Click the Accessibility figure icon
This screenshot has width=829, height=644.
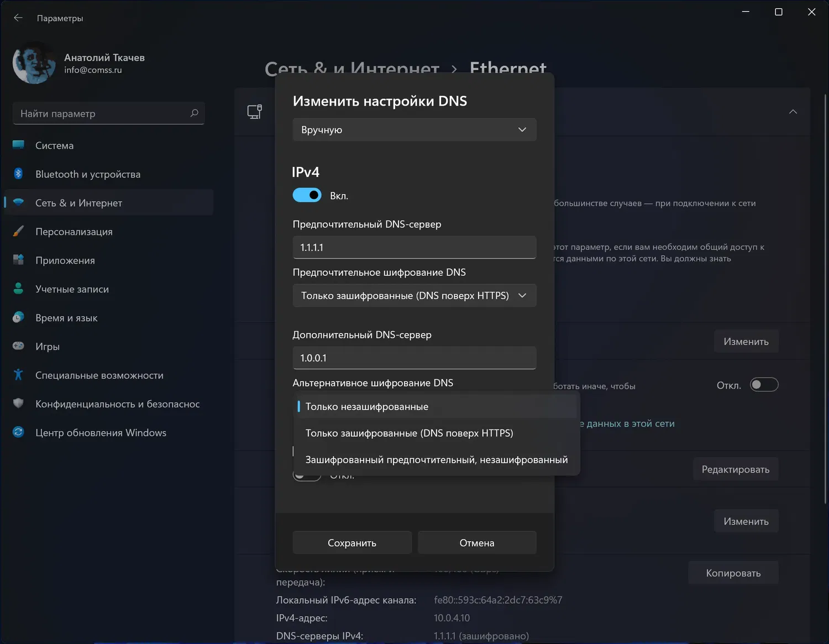point(18,375)
